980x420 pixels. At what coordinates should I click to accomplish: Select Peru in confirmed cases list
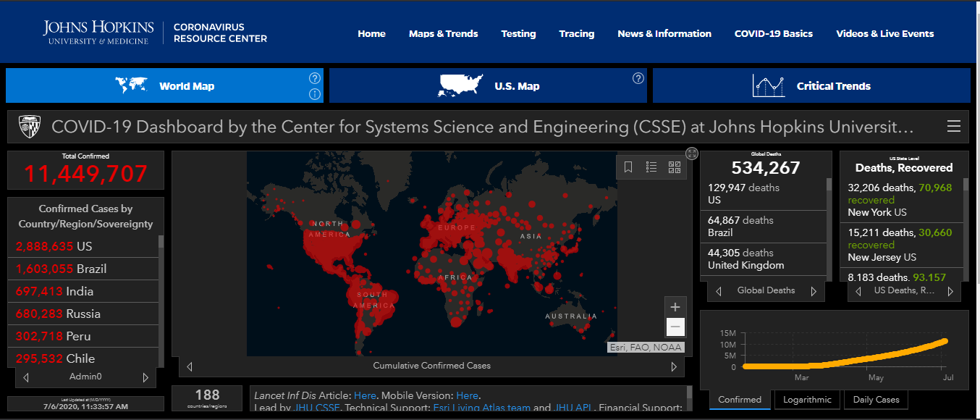coord(83,336)
